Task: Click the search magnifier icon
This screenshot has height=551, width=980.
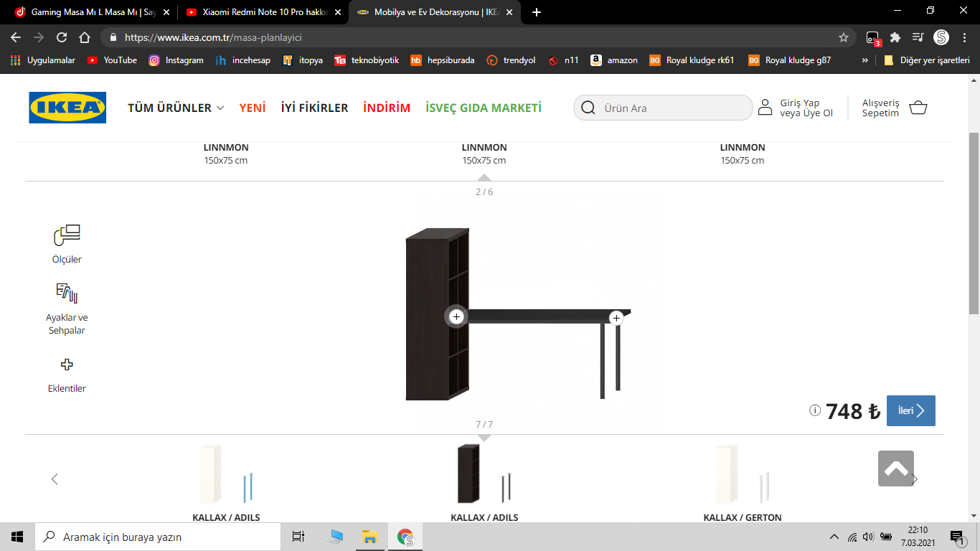Action: pos(588,108)
